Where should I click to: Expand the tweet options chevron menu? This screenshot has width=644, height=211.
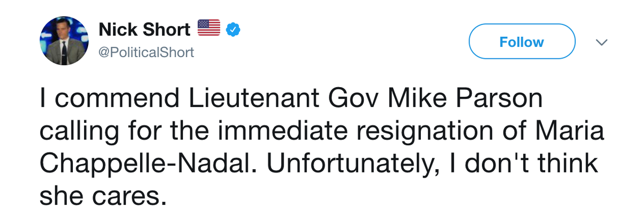coord(601,42)
